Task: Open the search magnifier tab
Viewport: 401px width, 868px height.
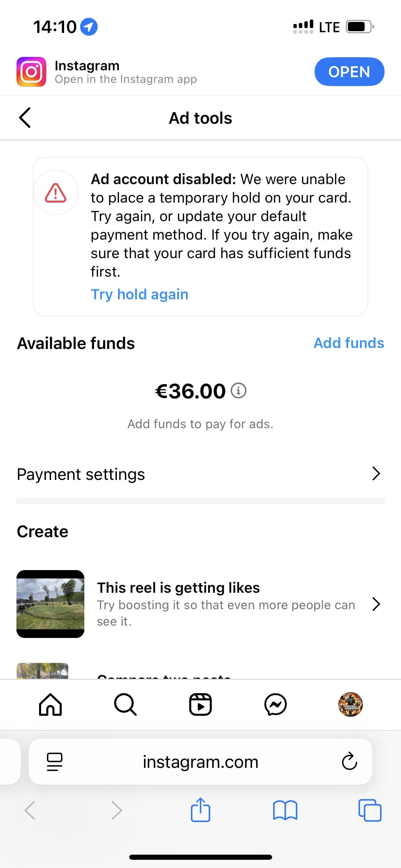Action: pyautogui.click(x=125, y=704)
